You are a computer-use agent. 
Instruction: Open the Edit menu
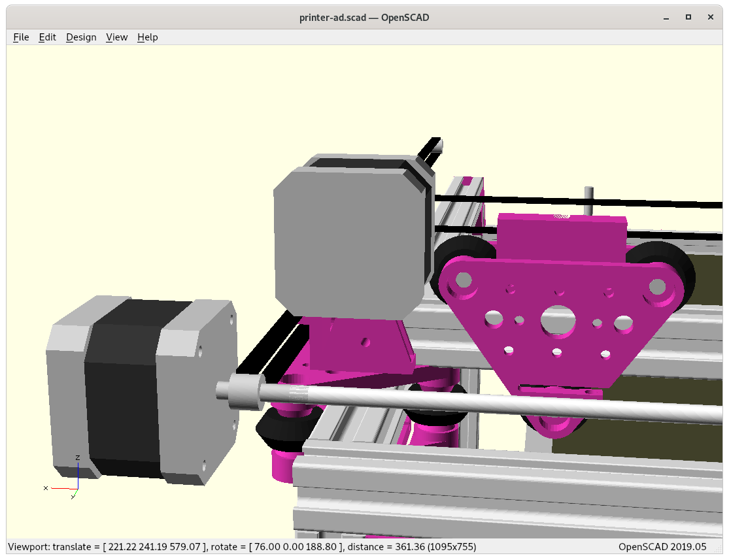48,37
